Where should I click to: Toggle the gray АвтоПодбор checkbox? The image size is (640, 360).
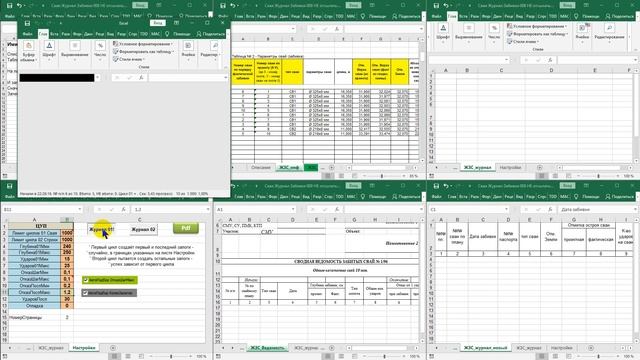[x=85, y=293]
